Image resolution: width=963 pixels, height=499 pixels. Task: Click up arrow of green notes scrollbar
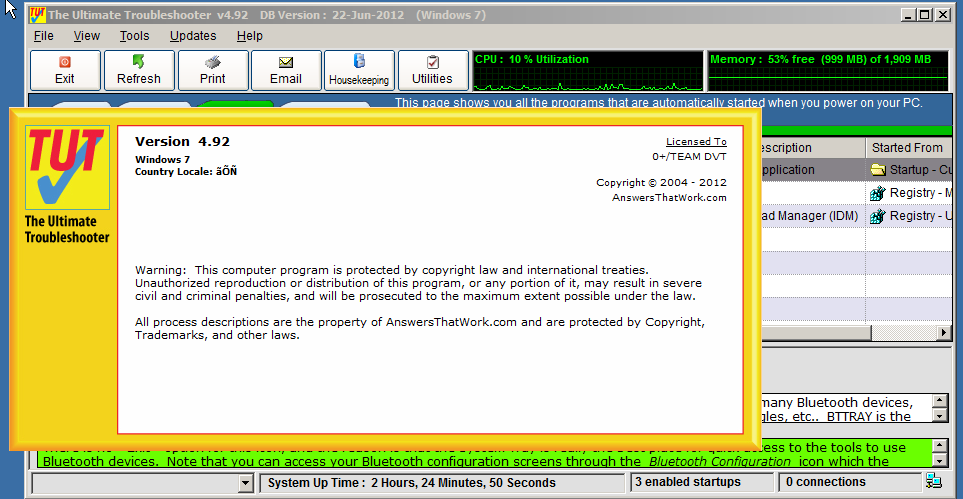coord(940,446)
